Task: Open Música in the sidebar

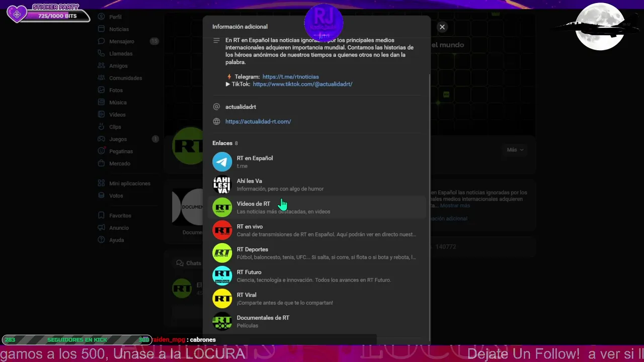Action: (118, 103)
